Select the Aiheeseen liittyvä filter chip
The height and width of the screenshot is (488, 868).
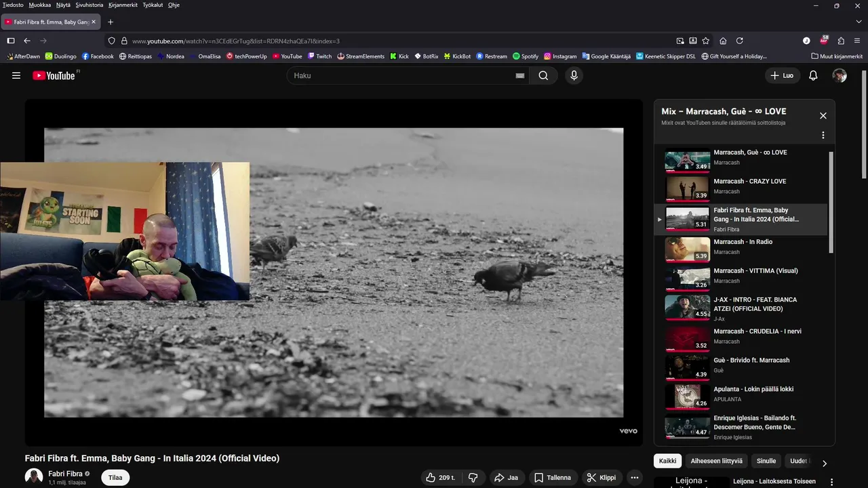coord(717,461)
